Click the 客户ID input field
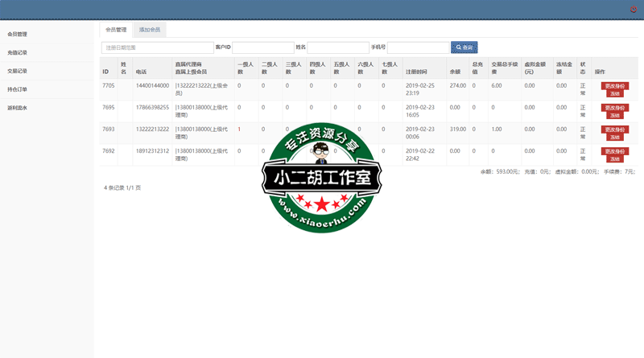 263,47
